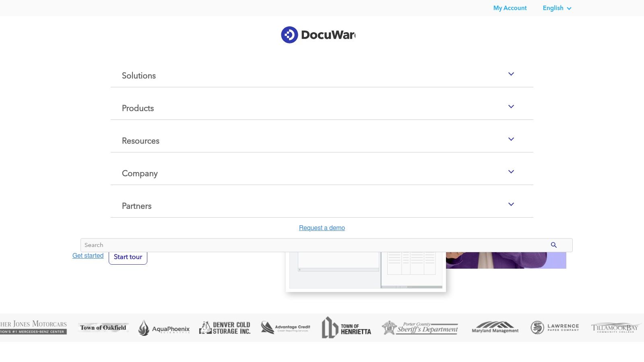The width and height of the screenshot is (644, 362).
Task: Click the DocuWare logo
Action: pyautogui.click(x=318, y=35)
